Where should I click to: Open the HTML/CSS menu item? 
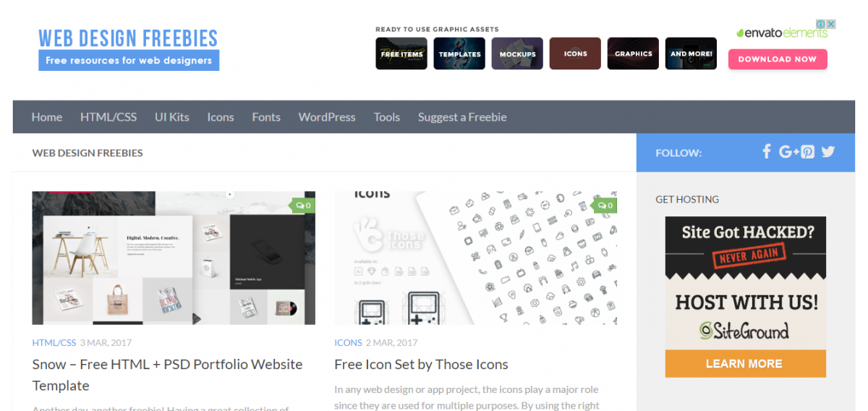click(109, 116)
